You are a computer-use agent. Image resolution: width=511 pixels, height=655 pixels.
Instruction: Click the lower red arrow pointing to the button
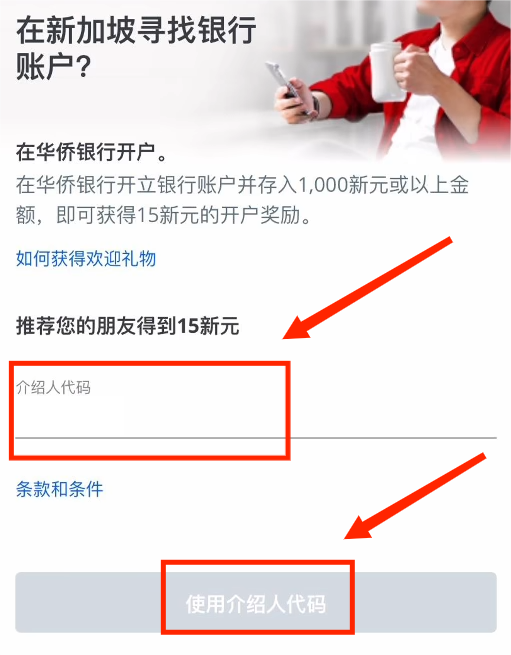[415, 496]
